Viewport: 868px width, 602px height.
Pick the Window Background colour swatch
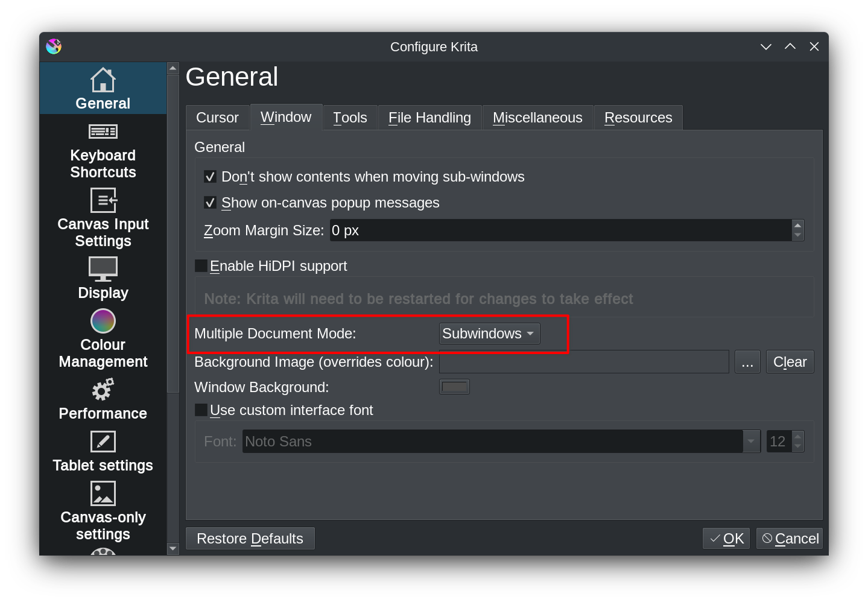point(454,387)
